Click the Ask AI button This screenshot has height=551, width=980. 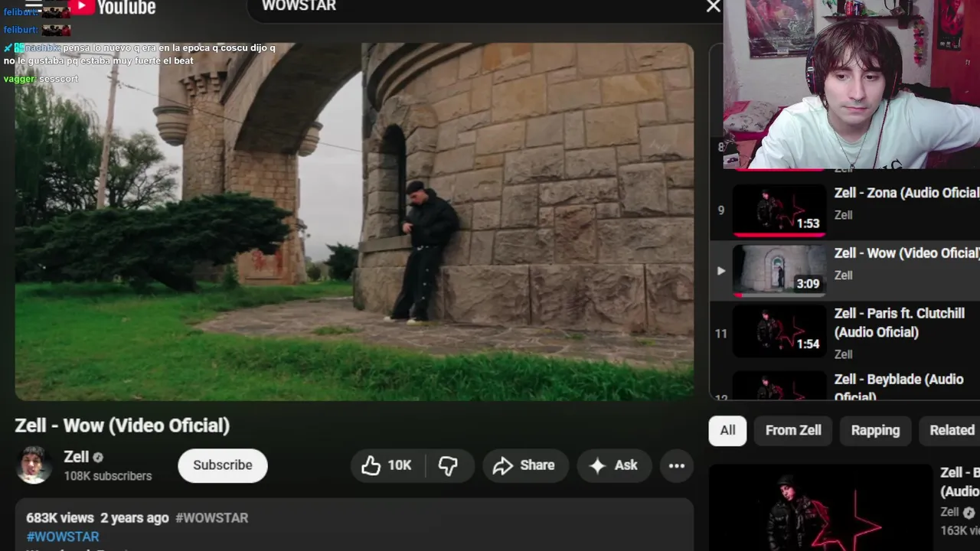pyautogui.click(x=613, y=465)
